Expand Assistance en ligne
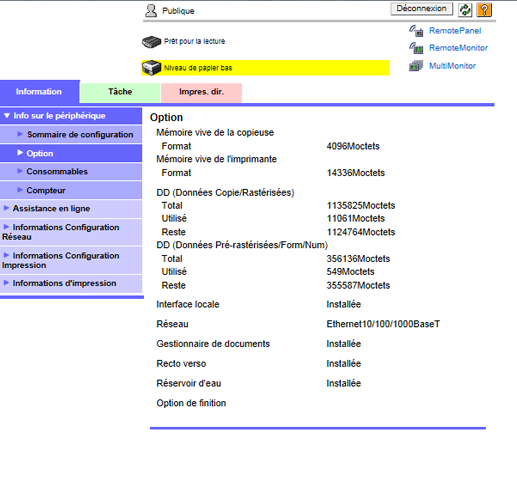This screenshot has width=517, height=490. click(71, 209)
